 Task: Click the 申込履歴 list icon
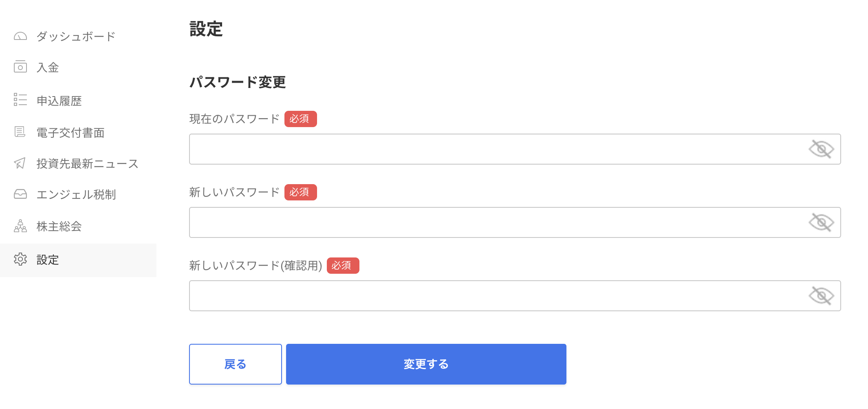(20, 99)
